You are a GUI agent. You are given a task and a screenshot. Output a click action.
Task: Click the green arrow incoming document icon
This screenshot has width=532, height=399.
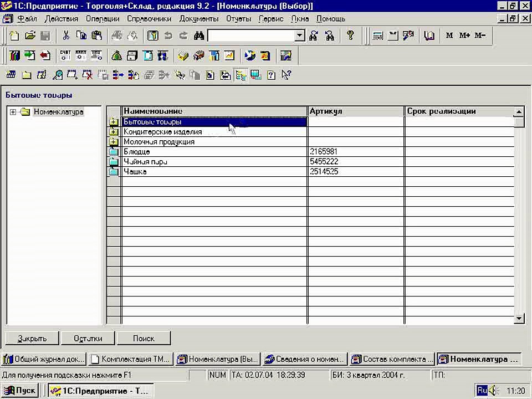(30, 55)
